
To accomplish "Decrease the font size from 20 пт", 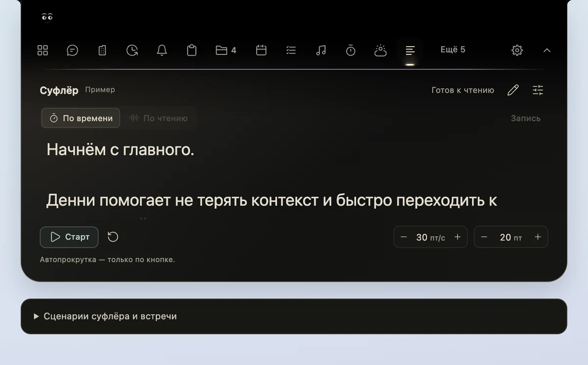I will click(x=484, y=237).
